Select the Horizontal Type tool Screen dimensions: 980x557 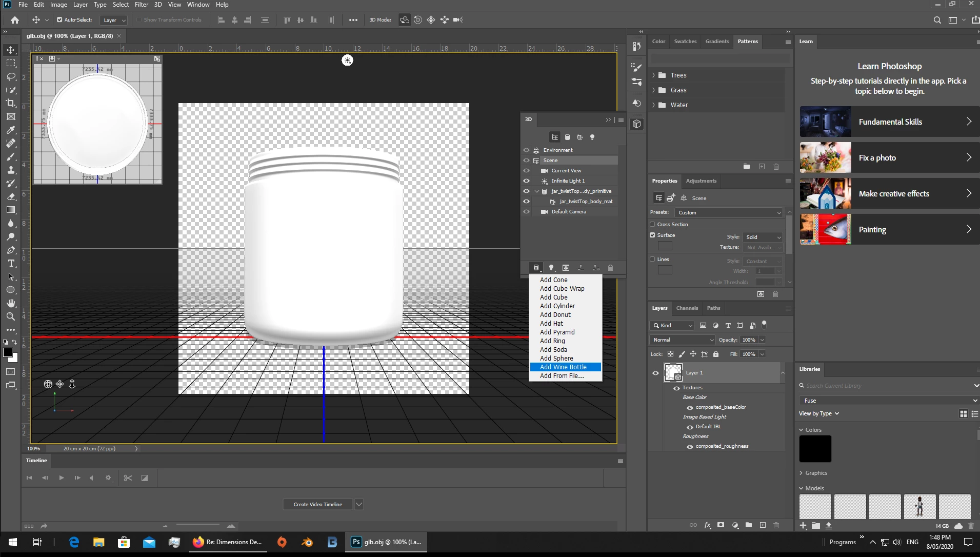coord(11,263)
